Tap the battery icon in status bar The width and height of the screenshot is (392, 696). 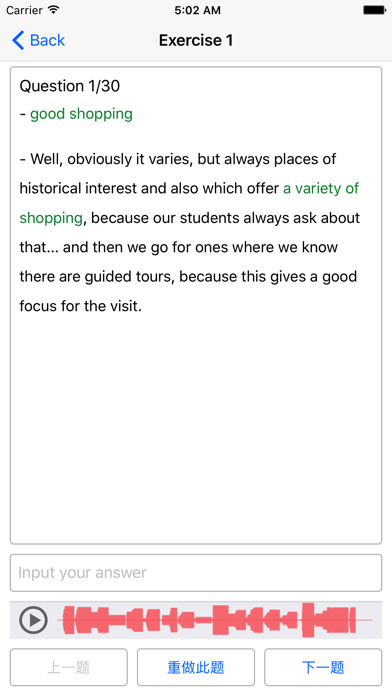tap(374, 10)
